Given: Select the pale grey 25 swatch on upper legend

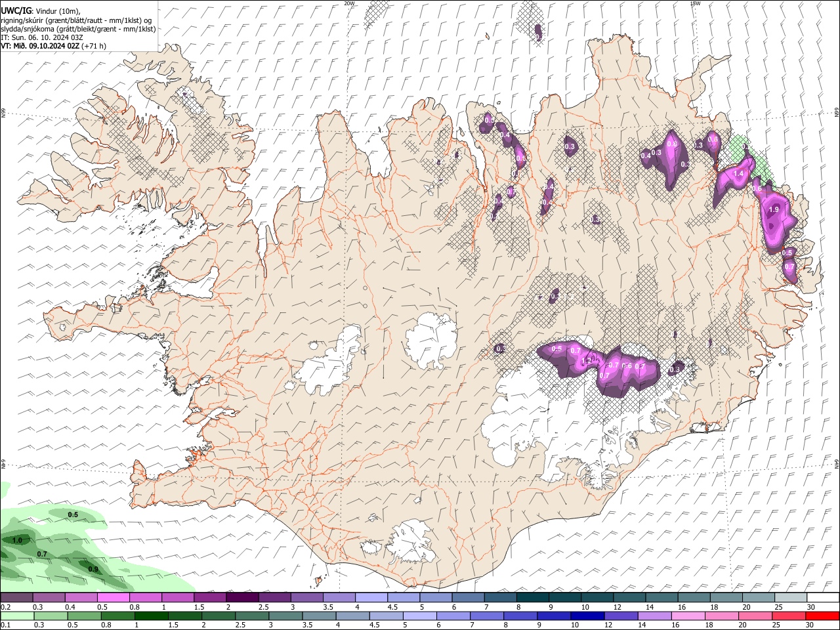Looking at the screenshot, I should pos(791,598).
